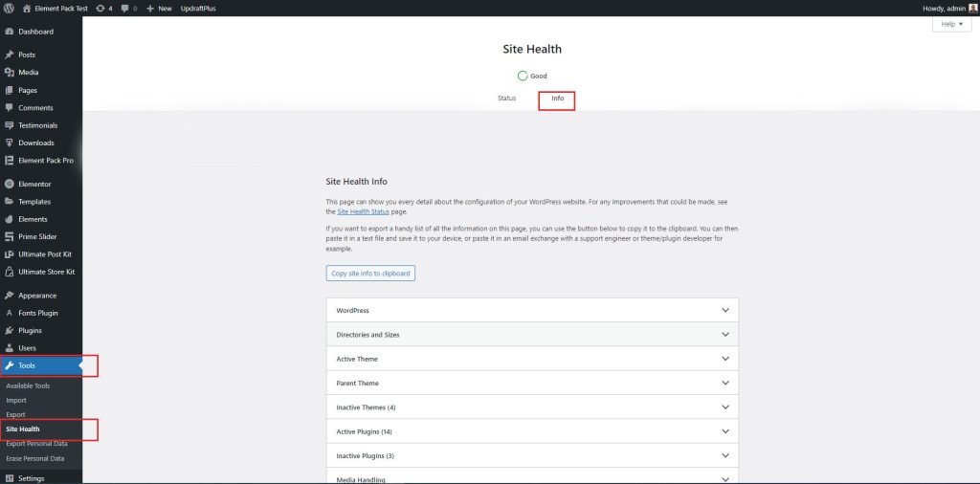Select the Info tab

pos(558,99)
